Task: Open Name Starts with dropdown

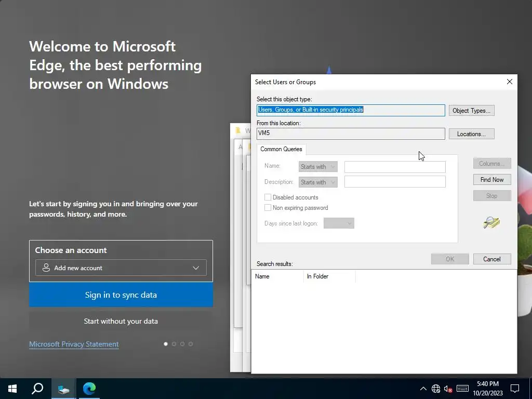Action: pyautogui.click(x=318, y=167)
